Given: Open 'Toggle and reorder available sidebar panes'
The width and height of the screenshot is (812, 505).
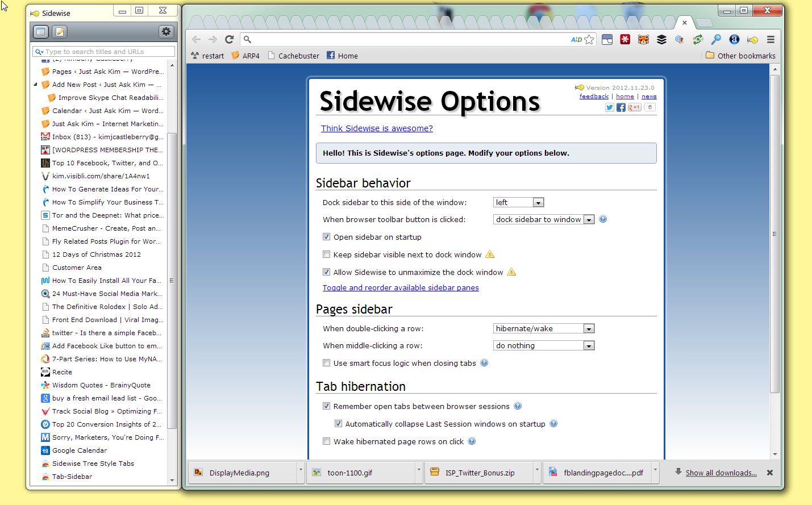Looking at the screenshot, I should coord(401,288).
